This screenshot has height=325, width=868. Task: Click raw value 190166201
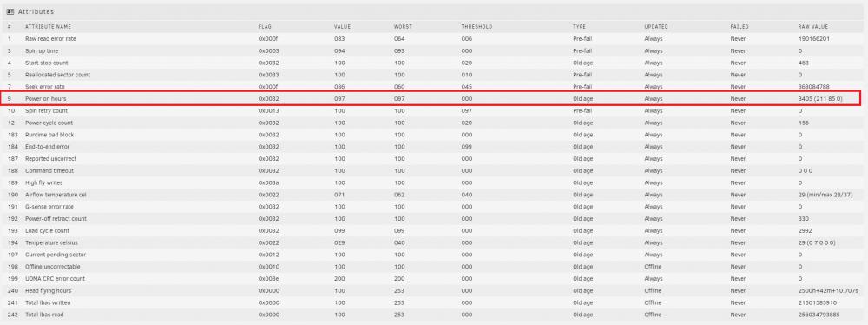coord(813,39)
